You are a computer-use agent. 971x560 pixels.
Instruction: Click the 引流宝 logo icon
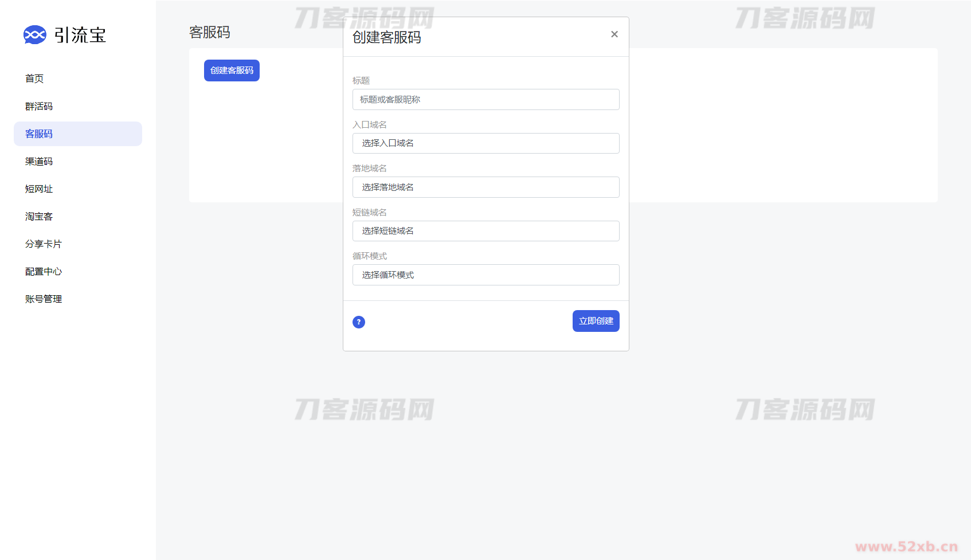pyautogui.click(x=34, y=35)
